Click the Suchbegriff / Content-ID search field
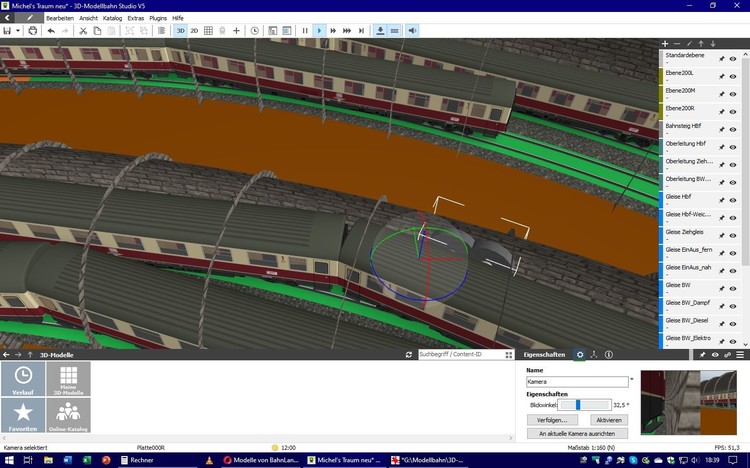This screenshot has width=750, height=468. tap(461, 355)
